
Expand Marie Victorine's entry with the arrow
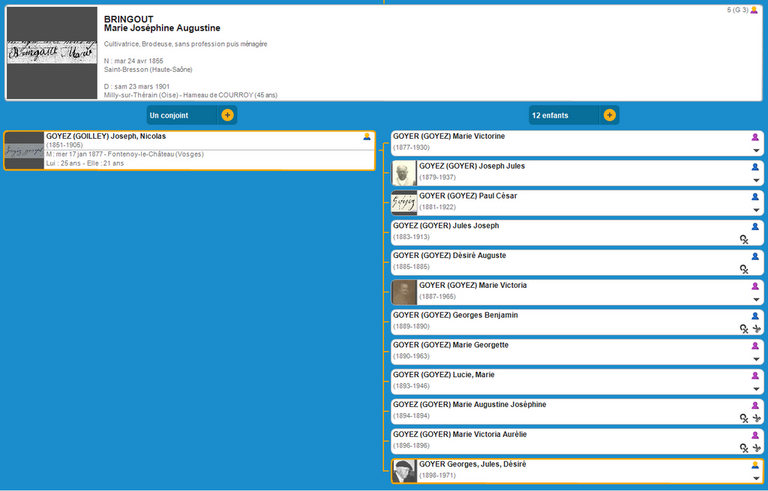coord(756,150)
